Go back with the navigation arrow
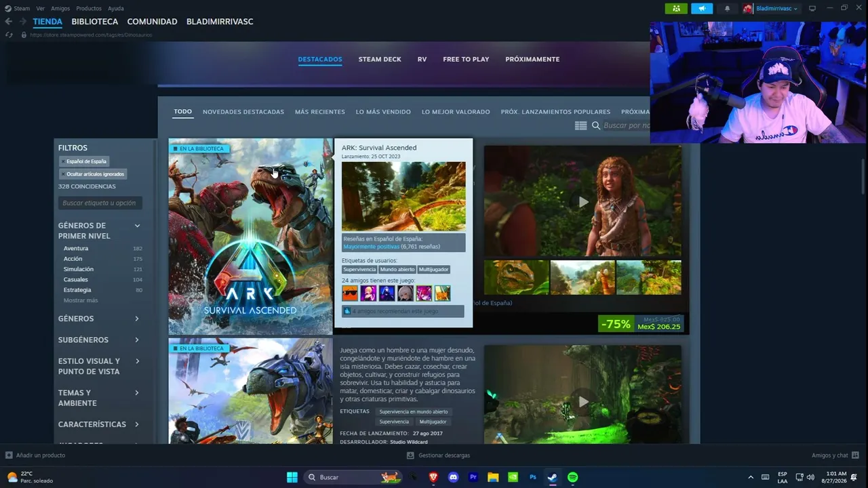The width and height of the screenshot is (868, 488). click(9, 22)
